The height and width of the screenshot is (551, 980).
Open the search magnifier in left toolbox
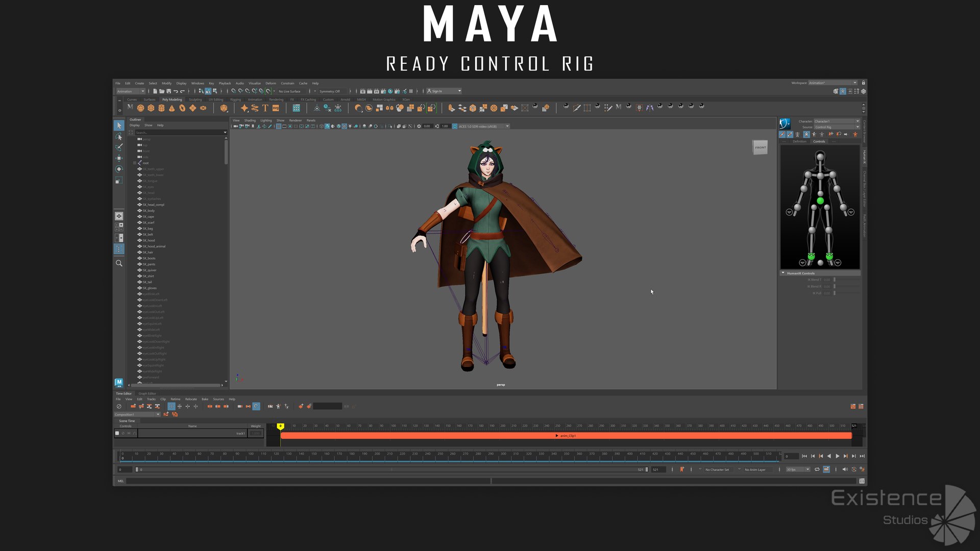119,263
